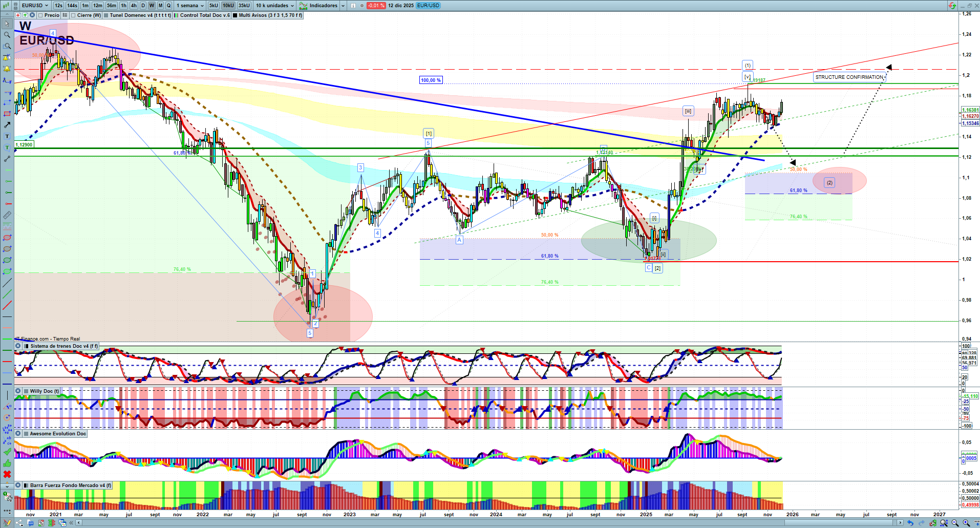
Task: Select the red rectangle drawing tool
Action: 7,114
